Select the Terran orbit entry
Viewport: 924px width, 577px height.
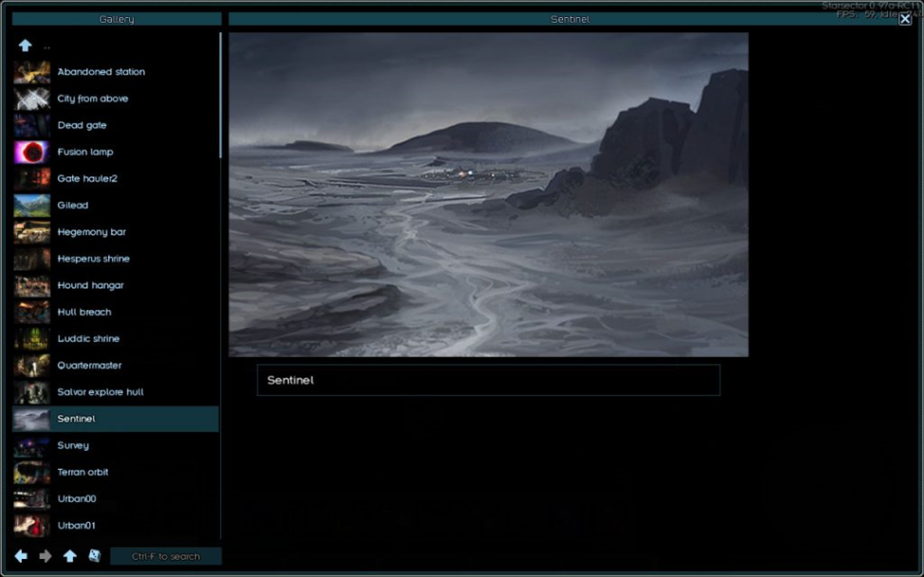[82, 472]
